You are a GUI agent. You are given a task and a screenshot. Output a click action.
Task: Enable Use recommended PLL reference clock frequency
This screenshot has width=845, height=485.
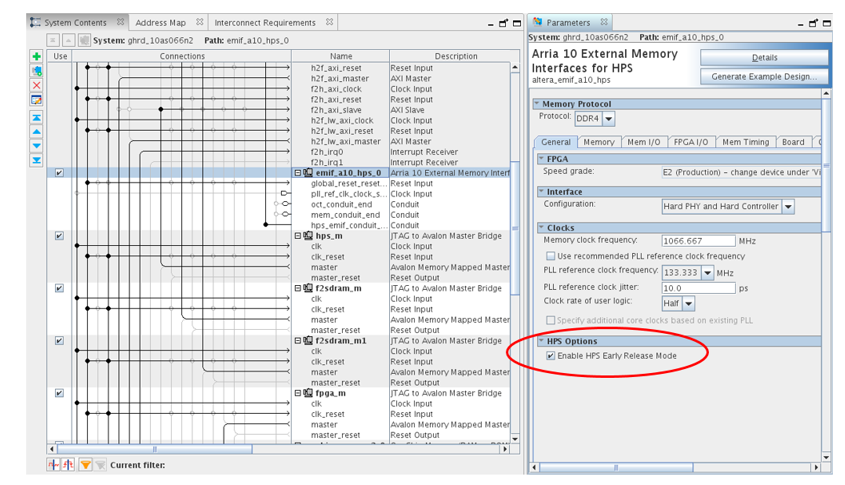click(x=550, y=256)
